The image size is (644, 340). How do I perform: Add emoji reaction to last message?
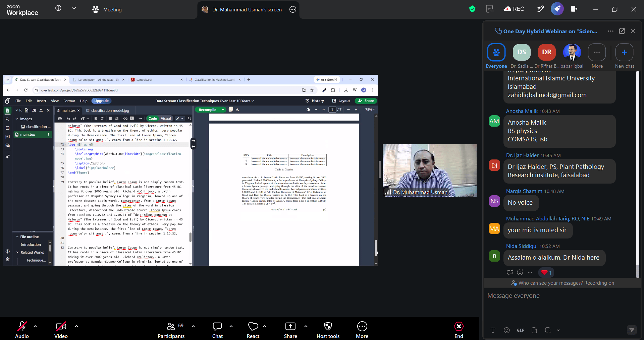[520, 272]
